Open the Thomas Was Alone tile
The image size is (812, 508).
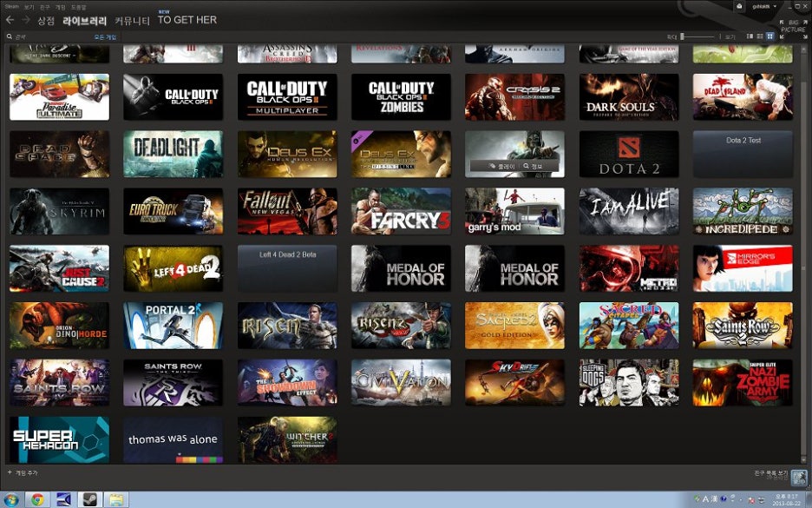point(173,439)
